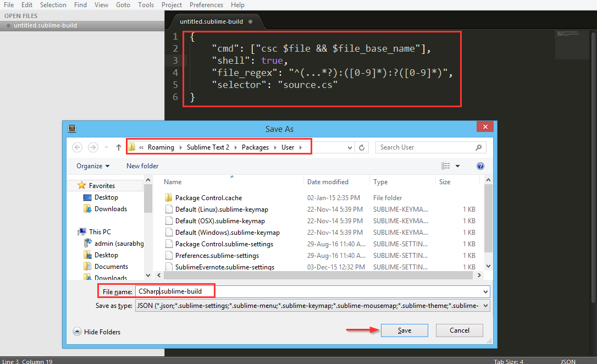Click the JSON syntax indicator in the status bar
Screen dimensions: 597x364
coord(567,361)
